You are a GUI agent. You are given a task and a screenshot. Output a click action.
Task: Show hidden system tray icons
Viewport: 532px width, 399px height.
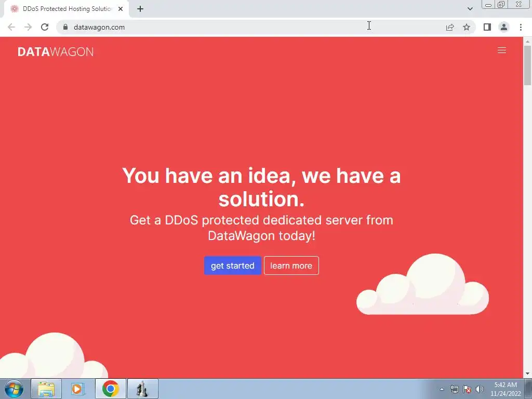point(442,389)
